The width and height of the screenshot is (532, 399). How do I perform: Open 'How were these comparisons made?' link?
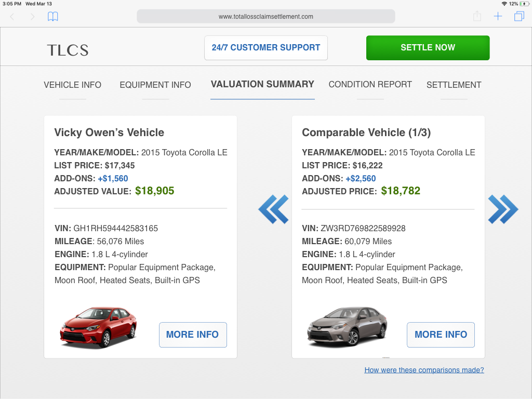[424, 370]
